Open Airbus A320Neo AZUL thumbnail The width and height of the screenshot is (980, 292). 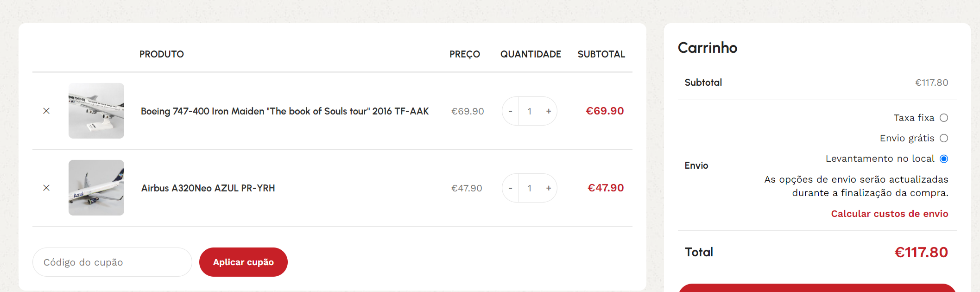[x=96, y=188]
